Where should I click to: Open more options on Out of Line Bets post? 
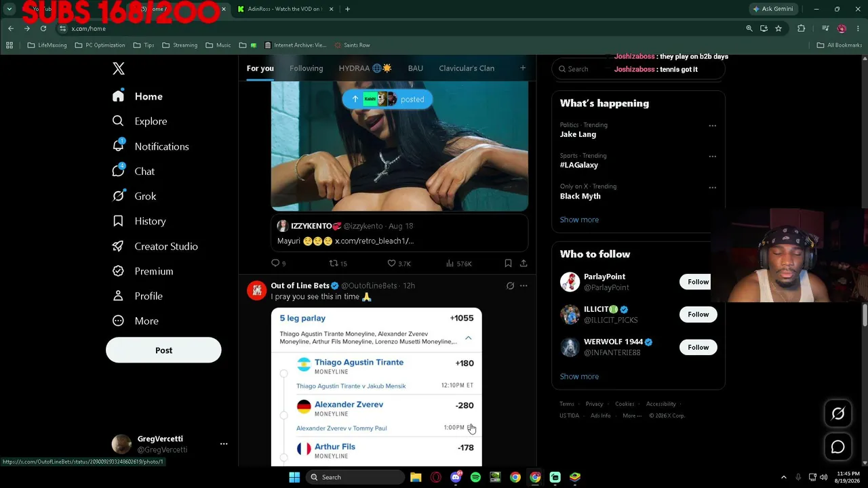(524, 286)
